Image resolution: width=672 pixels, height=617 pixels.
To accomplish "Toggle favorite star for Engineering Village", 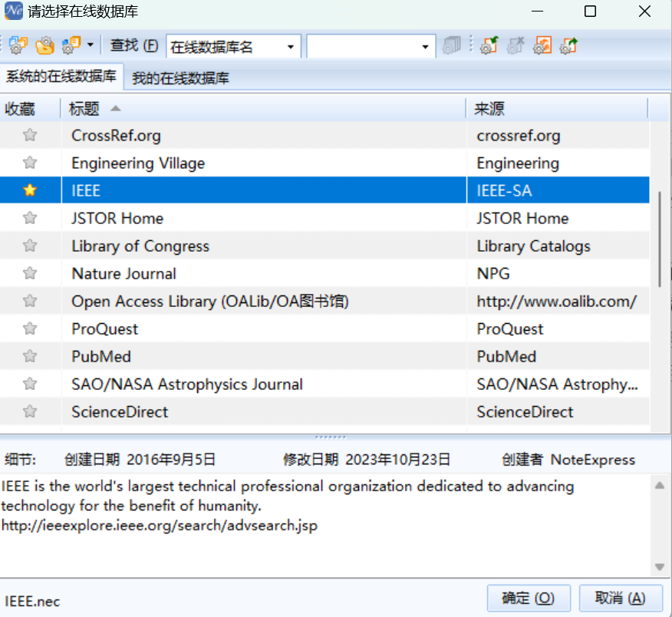I will tap(30, 163).
